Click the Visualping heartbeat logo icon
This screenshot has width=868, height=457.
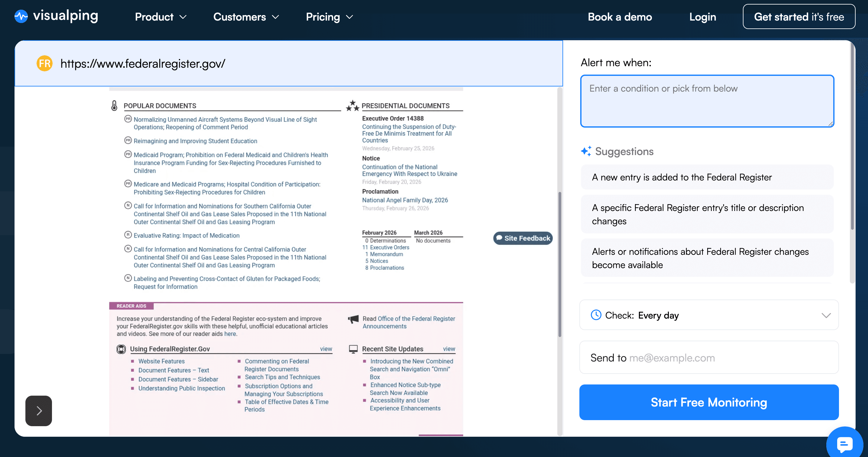(x=21, y=16)
